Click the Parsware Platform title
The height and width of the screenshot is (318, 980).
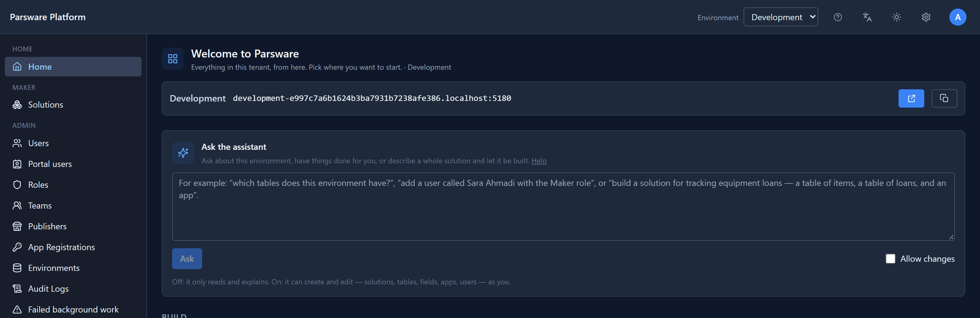coord(47,17)
